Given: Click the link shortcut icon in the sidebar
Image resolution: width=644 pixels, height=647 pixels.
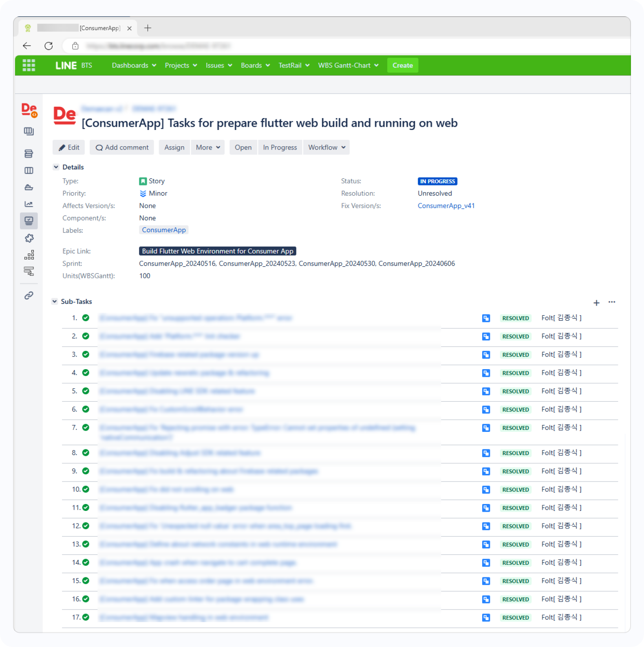Looking at the screenshot, I should point(29,295).
